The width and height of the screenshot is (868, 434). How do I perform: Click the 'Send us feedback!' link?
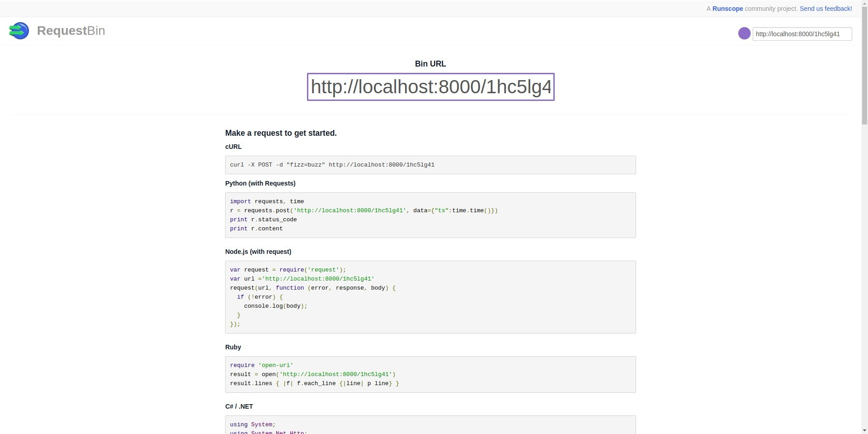(x=826, y=9)
